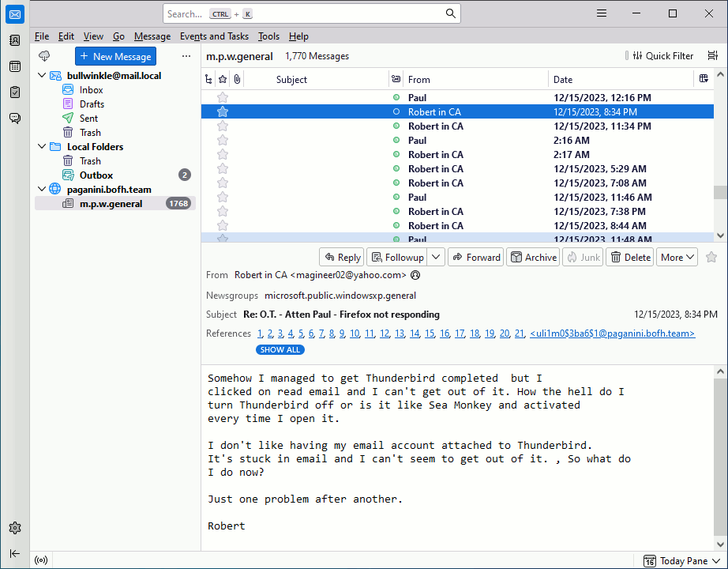Delete the open message
Image resolution: width=728 pixels, height=569 pixels.
pyautogui.click(x=630, y=257)
